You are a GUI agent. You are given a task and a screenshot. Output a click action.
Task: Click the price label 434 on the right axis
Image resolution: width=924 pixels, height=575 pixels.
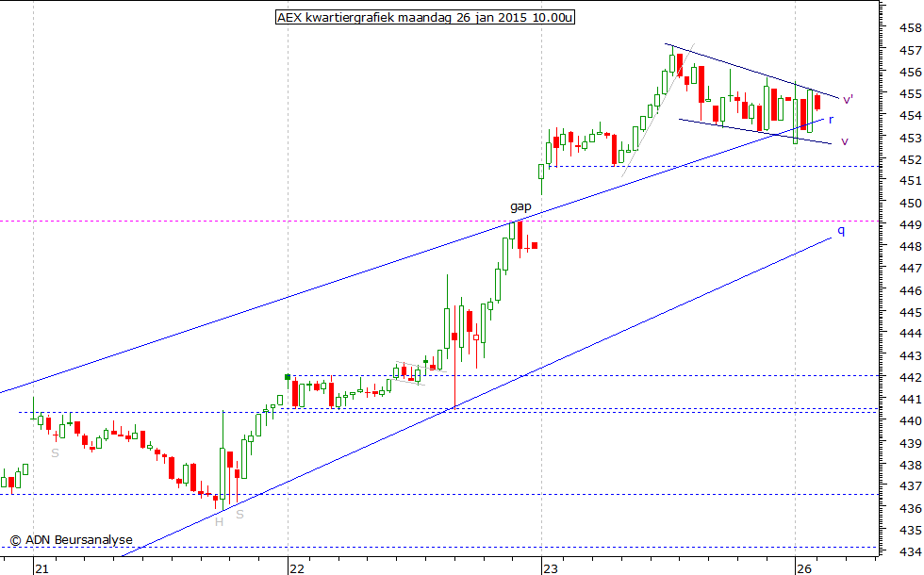tap(911, 552)
